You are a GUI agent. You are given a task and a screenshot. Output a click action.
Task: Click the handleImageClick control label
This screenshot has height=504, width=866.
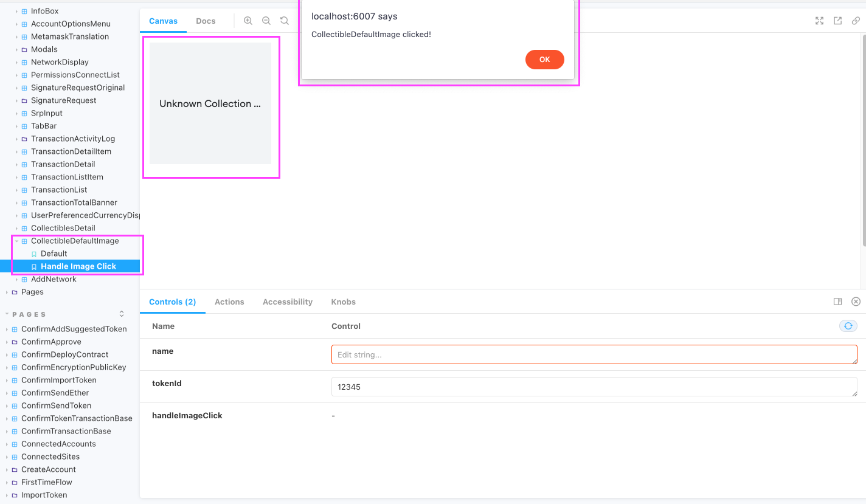(x=187, y=416)
